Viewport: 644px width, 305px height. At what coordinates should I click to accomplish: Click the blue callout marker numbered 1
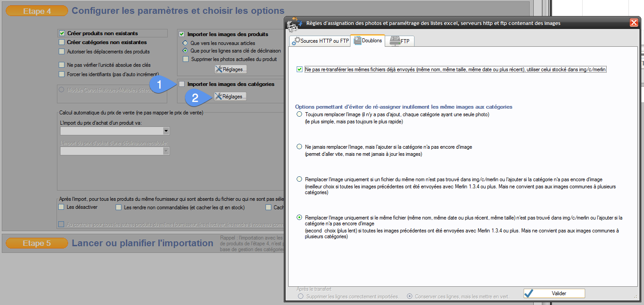pos(159,84)
